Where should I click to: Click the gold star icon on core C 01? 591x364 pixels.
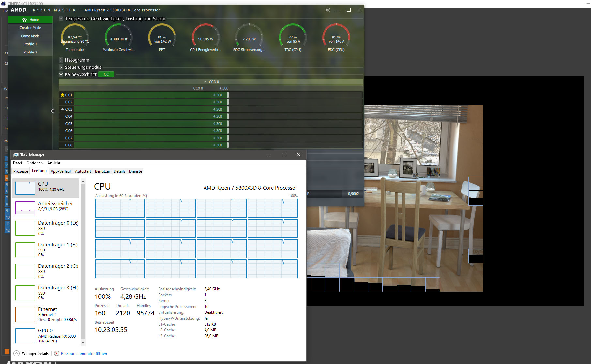coord(62,95)
